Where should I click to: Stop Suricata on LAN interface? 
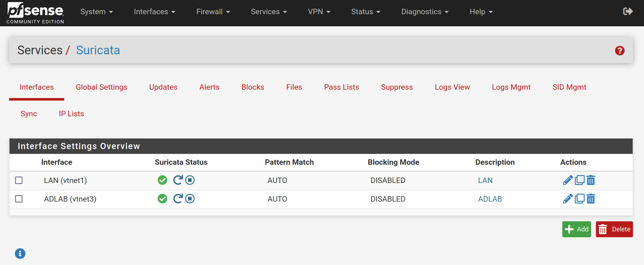[190, 180]
